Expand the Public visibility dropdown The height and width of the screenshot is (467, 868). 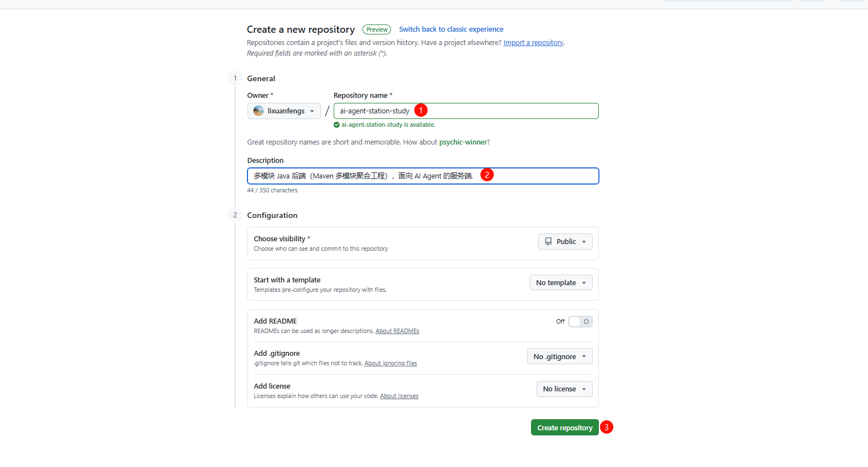565,242
